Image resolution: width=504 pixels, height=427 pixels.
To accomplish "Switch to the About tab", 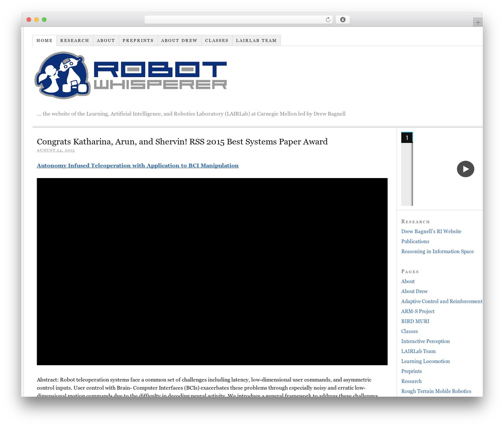I will [106, 41].
